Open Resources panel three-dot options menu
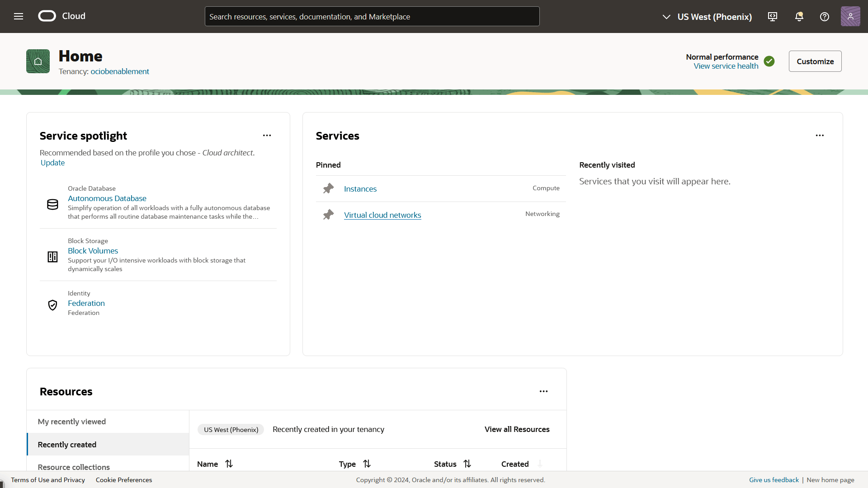Viewport: 868px width, 488px height. [543, 391]
